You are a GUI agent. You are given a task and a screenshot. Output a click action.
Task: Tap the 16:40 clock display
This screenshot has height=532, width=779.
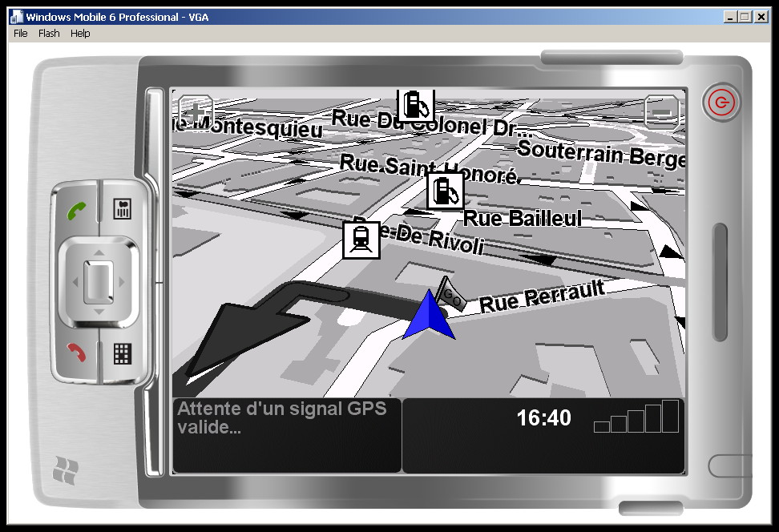(x=543, y=418)
